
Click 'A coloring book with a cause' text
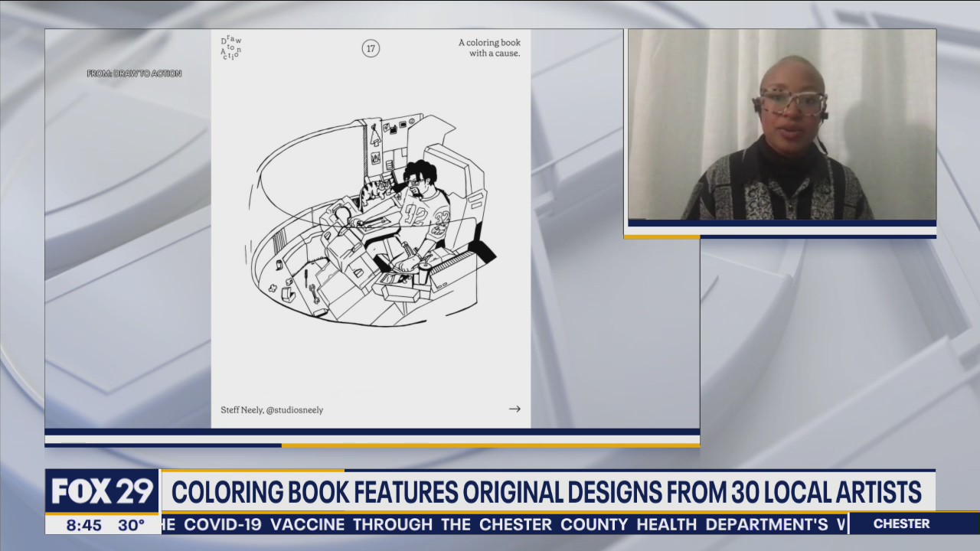pos(490,47)
